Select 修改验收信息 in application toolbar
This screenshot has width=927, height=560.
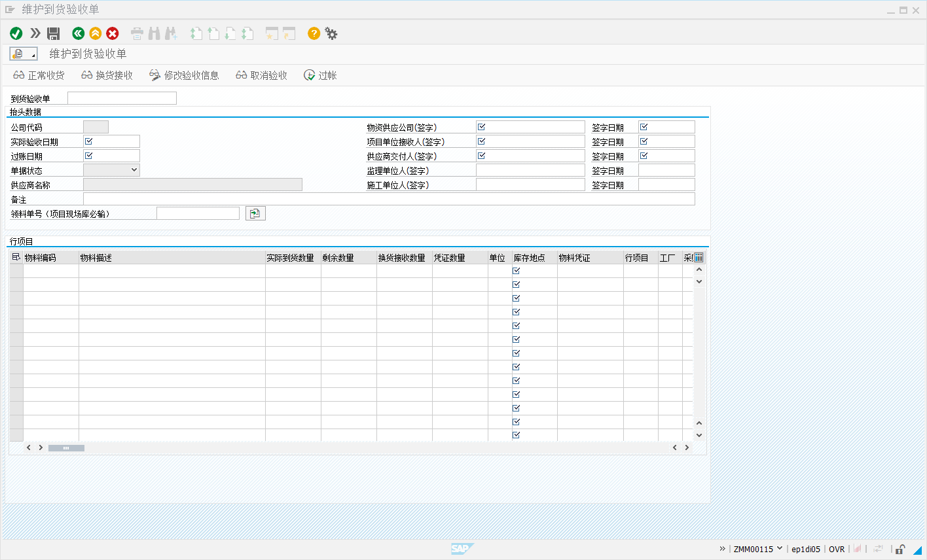184,75
